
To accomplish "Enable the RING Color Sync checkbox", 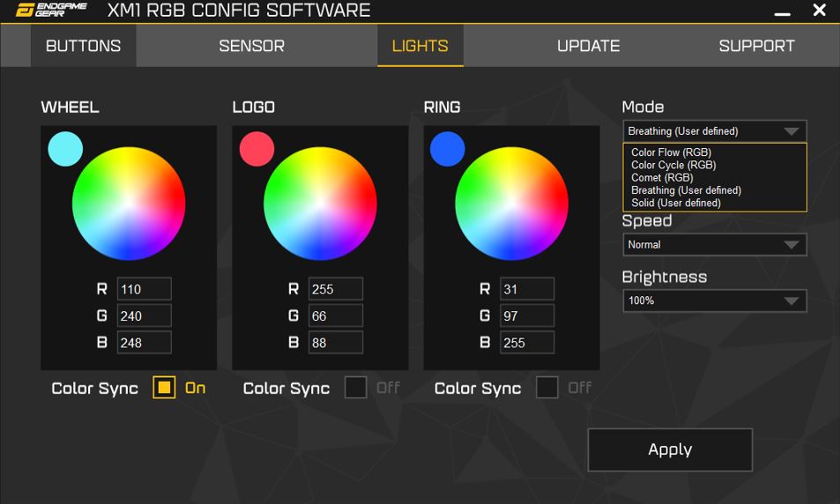I will [547, 387].
